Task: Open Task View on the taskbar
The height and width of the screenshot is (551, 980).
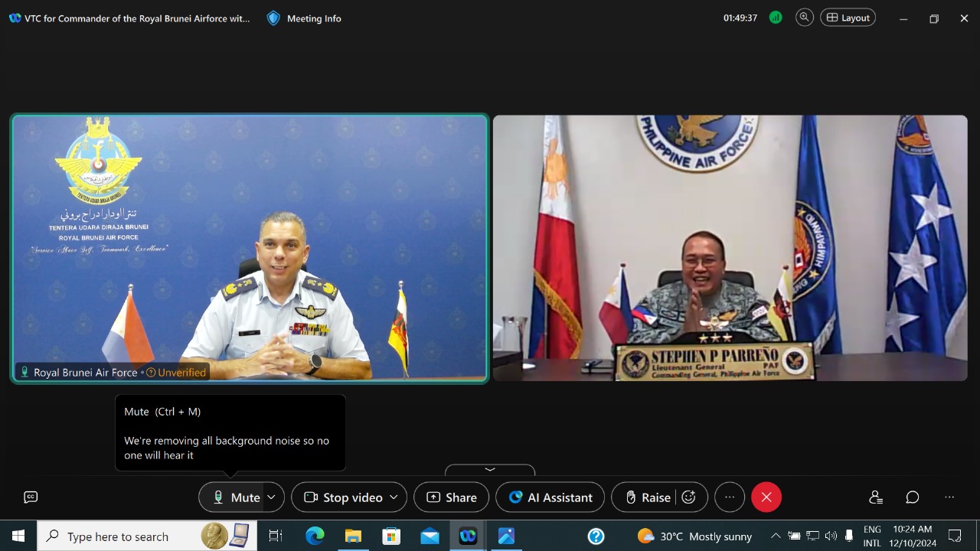Action: click(x=276, y=536)
